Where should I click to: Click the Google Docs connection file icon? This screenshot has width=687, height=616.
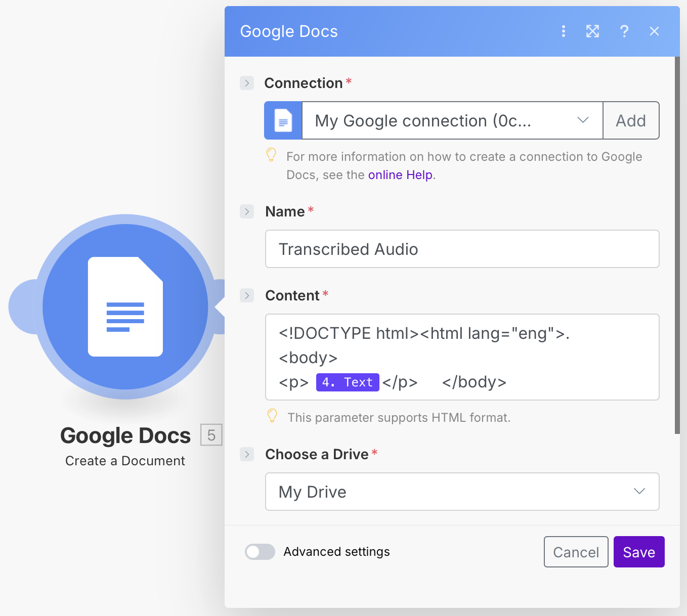[283, 120]
